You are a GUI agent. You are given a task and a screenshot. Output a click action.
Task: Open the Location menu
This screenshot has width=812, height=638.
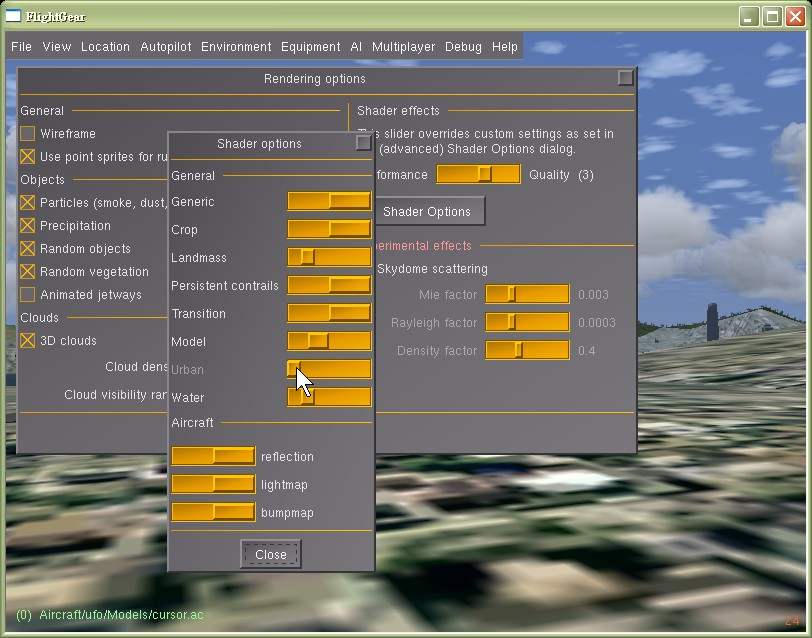click(106, 47)
